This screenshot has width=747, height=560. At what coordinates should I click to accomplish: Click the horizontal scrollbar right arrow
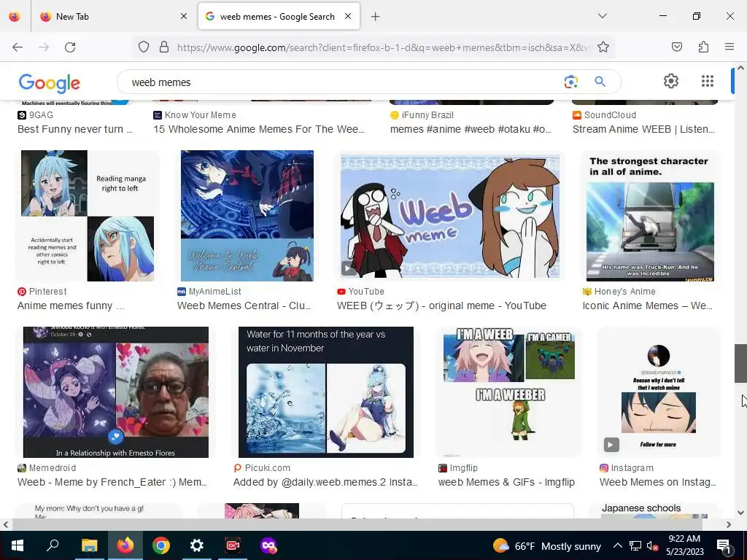(x=729, y=525)
